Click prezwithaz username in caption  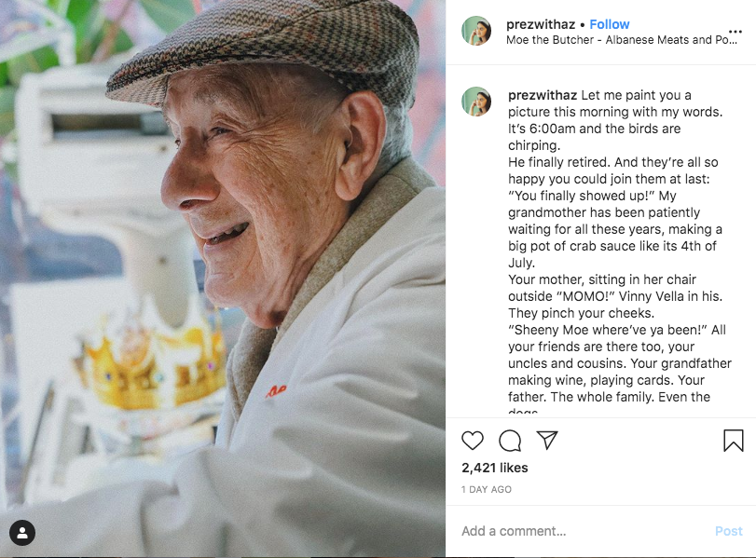[542, 95]
